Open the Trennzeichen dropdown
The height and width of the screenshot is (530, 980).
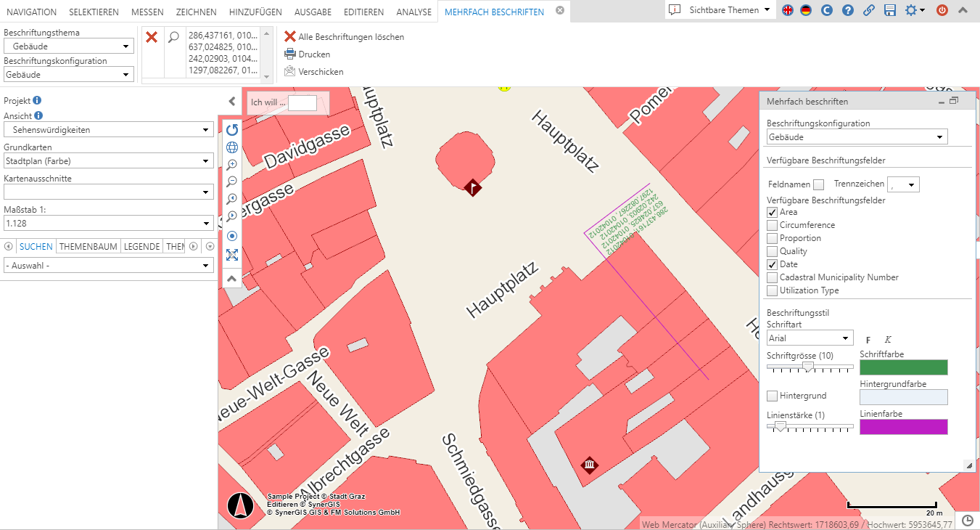pyautogui.click(x=902, y=184)
